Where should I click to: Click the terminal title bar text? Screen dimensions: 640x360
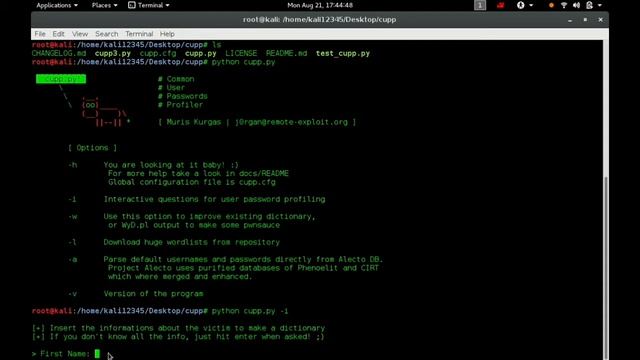[x=319, y=20]
